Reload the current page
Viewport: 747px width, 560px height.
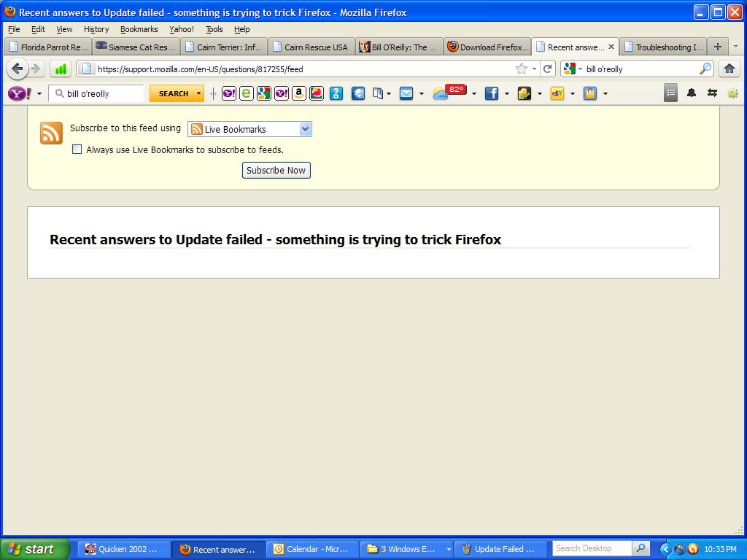[547, 69]
